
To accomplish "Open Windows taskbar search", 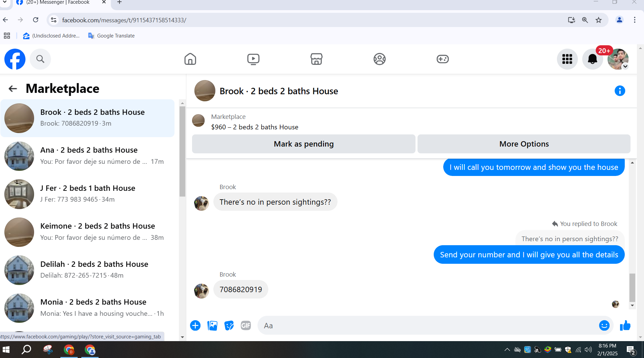I will (x=26, y=350).
